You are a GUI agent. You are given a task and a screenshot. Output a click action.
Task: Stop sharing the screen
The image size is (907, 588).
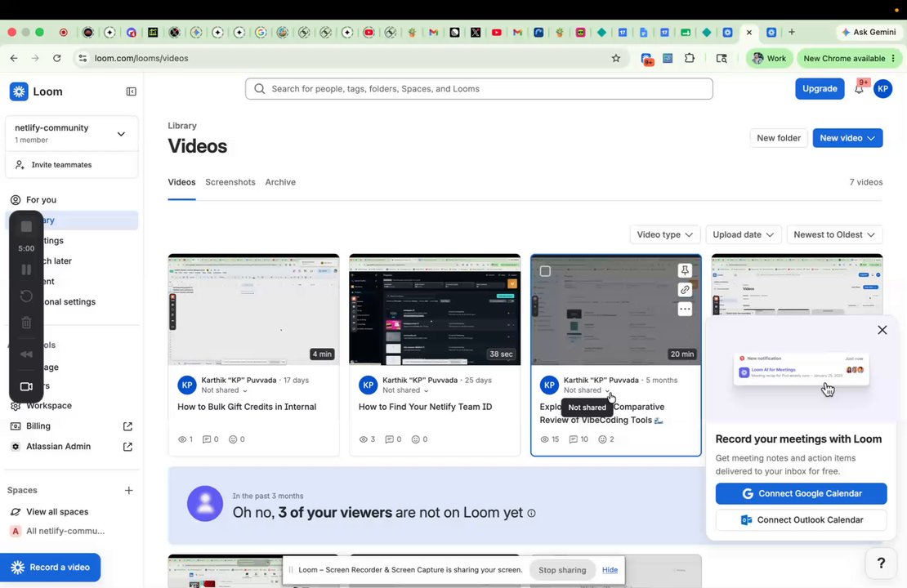click(x=562, y=570)
